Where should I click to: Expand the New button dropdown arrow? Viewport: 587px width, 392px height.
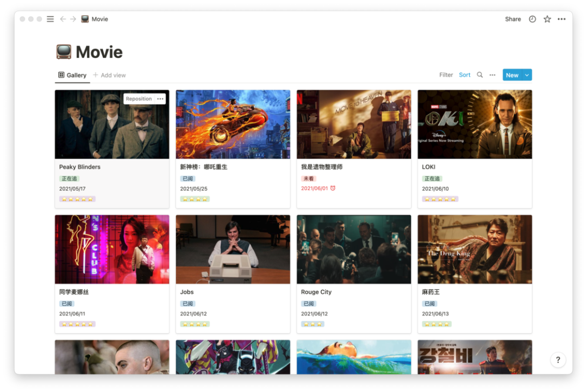coord(527,75)
